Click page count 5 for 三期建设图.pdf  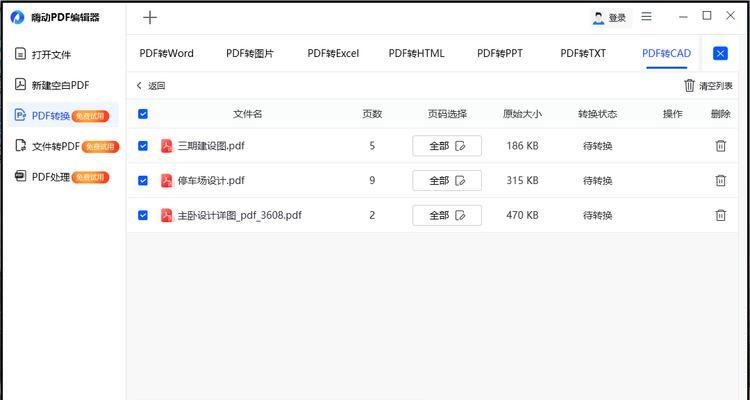[x=372, y=146]
